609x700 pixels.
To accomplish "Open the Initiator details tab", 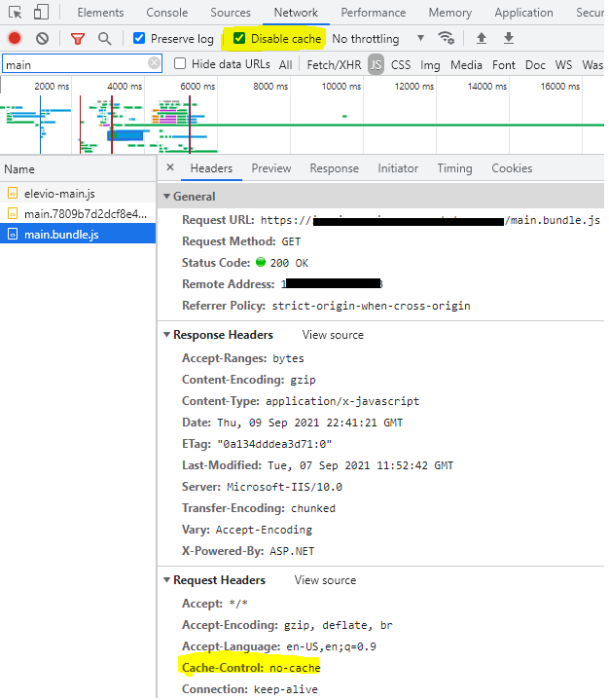I will [x=398, y=168].
